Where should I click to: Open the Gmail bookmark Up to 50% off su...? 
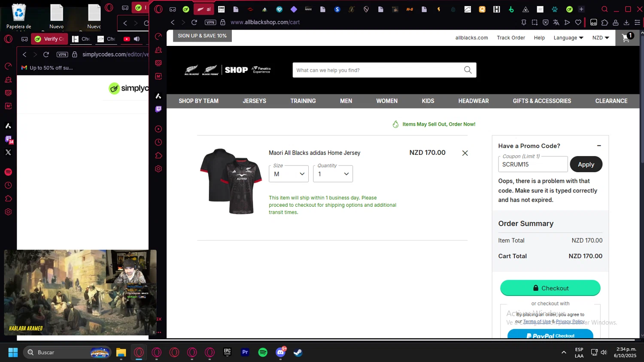(x=47, y=68)
